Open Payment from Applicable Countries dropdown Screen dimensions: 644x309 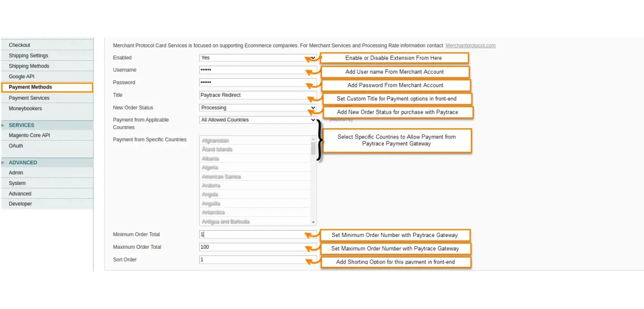click(257, 120)
